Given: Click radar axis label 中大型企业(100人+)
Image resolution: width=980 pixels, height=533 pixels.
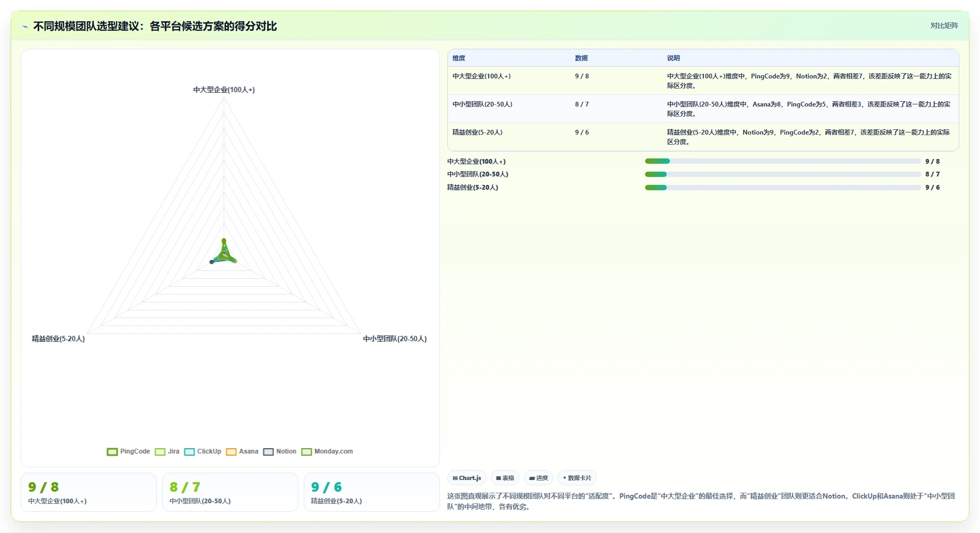Looking at the screenshot, I should 224,90.
